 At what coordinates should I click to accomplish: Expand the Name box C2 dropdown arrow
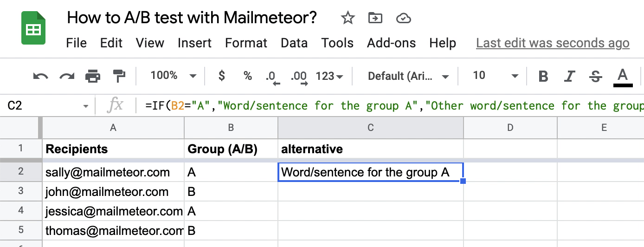pyautogui.click(x=86, y=106)
